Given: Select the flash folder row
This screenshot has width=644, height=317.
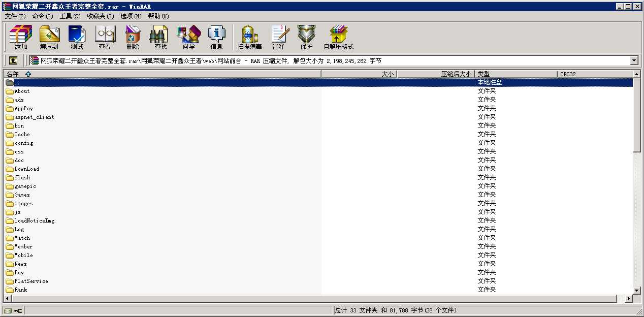Looking at the screenshot, I should point(318,178).
